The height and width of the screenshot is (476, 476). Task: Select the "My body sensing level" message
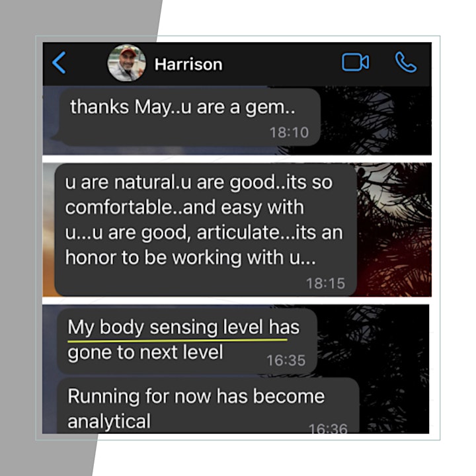tap(187, 341)
